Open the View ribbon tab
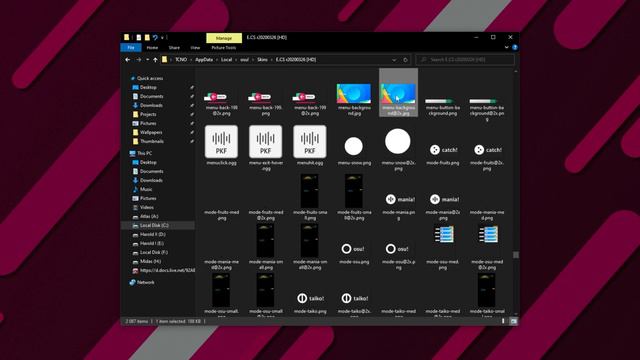 [x=195, y=48]
